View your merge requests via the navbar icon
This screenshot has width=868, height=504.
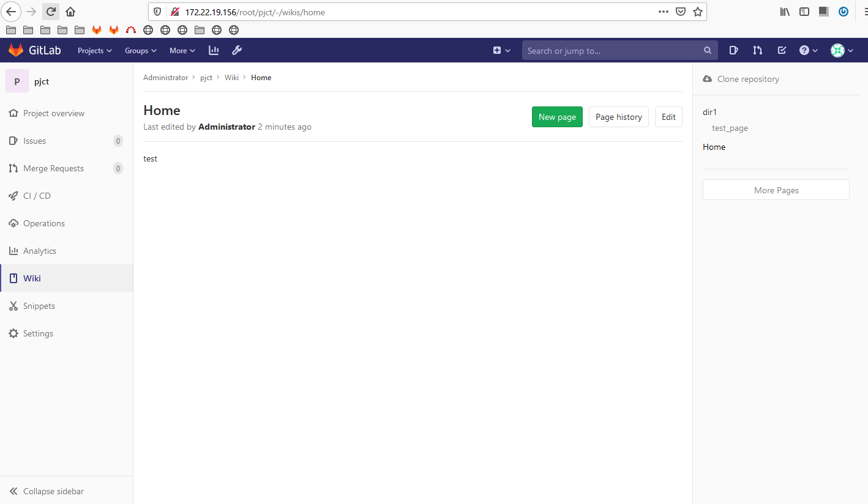pyautogui.click(x=758, y=50)
